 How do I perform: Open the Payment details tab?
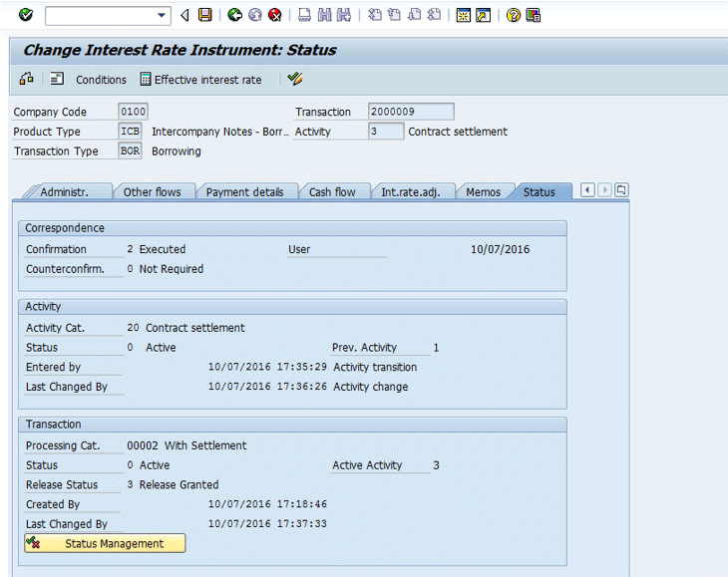244,192
